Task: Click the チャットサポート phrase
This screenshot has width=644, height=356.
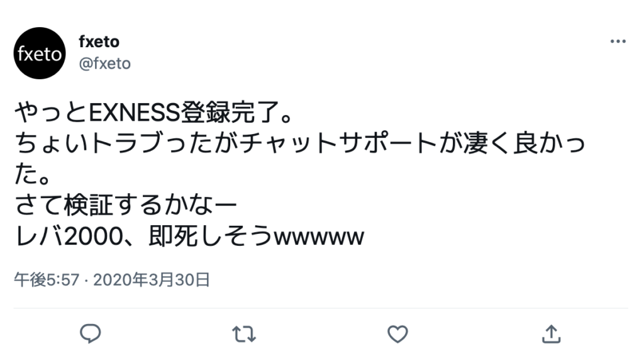Action: tap(338, 143)
